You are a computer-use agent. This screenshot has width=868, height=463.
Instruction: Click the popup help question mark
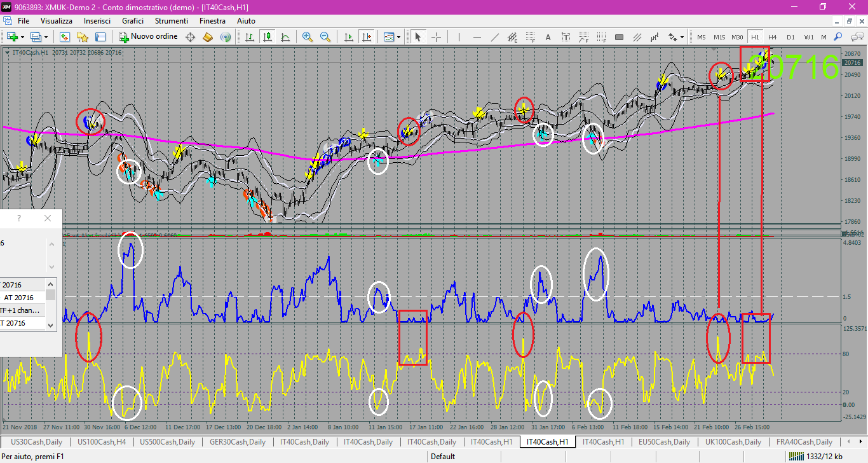[19, 218]
